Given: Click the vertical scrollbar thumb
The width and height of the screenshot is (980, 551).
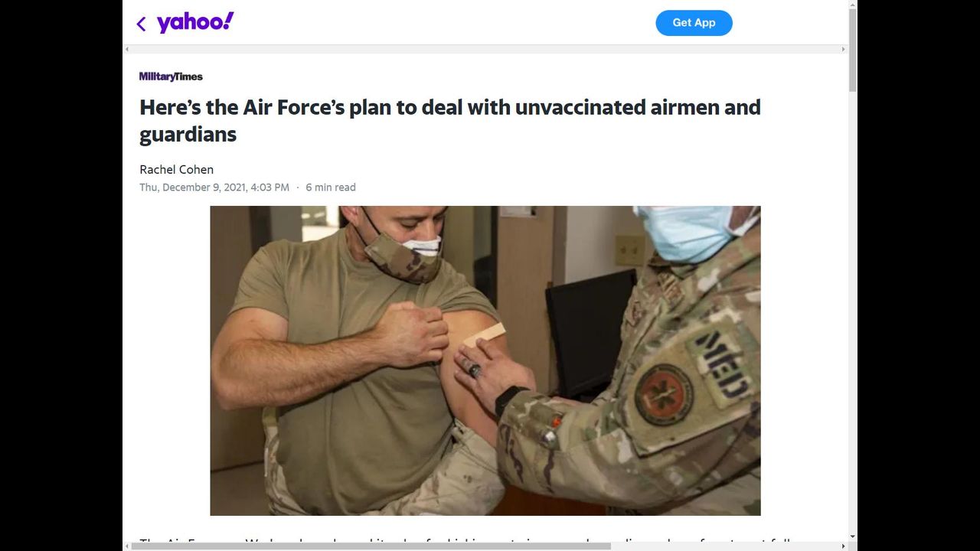Looking at the screenshot, I should click(x=852, y=51).
